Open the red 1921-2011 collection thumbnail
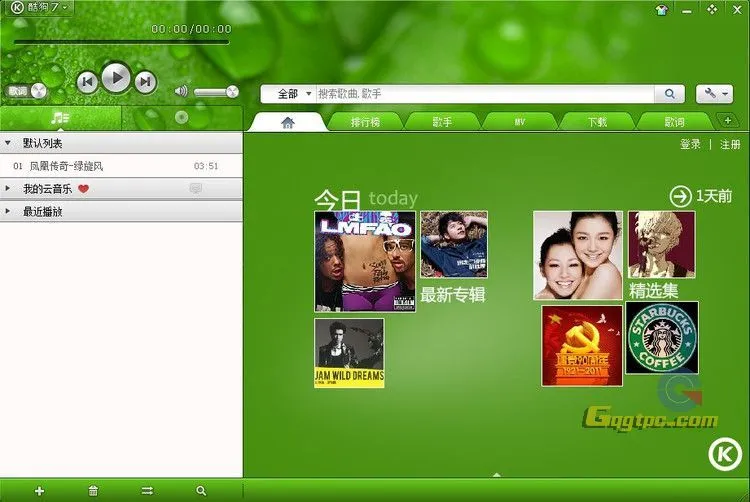The image size is (750, 502). (x=582, y=346)
